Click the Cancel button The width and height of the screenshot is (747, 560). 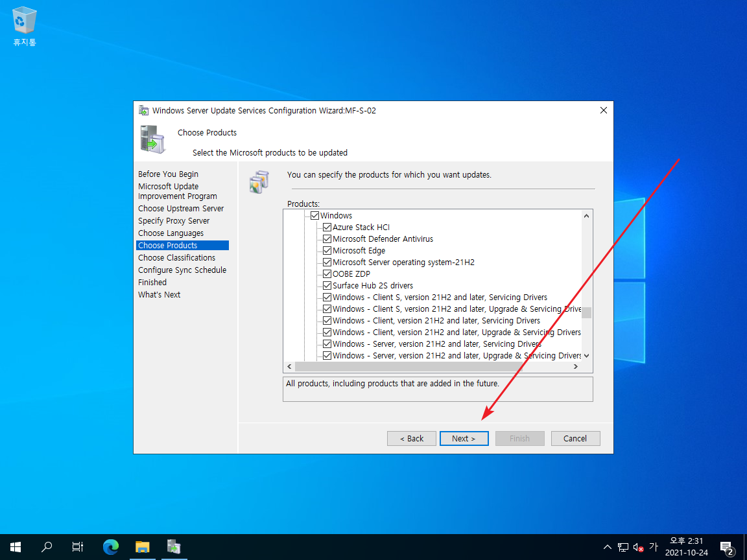click(576, 439)
